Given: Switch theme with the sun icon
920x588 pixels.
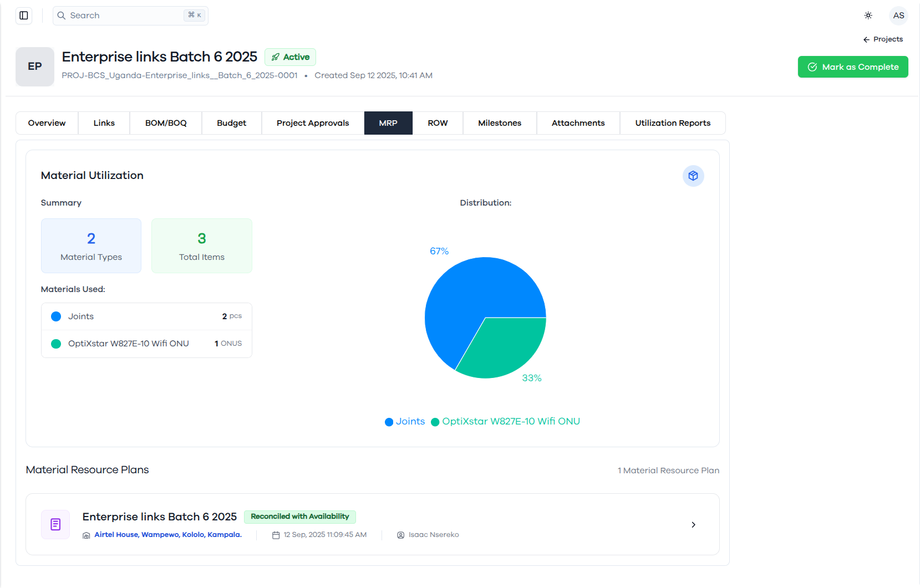Looking at the screenshot, I should (868, 16).
